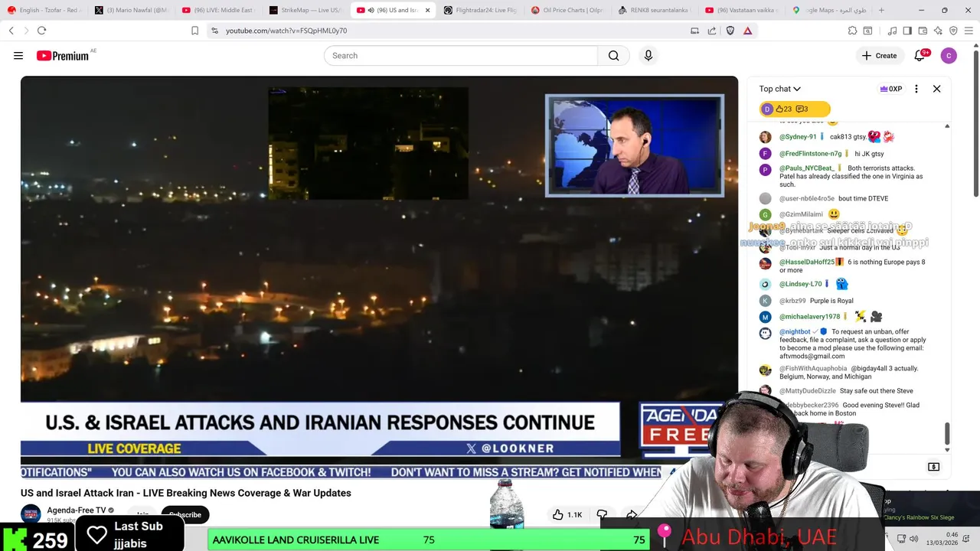This screenshot has height=551, width=980.
Task: Click the YouTube search input field
Action: click(x=461, y=56)
